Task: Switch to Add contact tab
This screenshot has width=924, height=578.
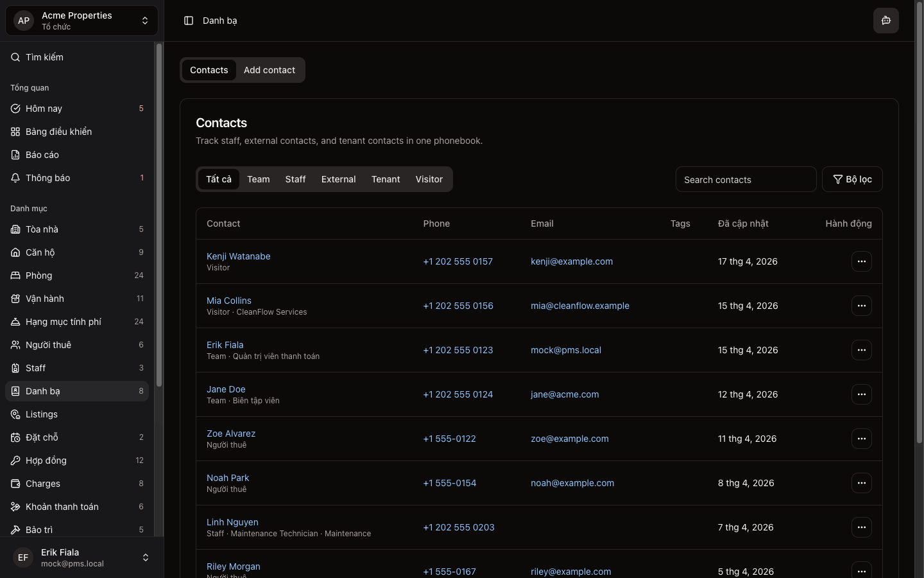Action: (269, 70)
